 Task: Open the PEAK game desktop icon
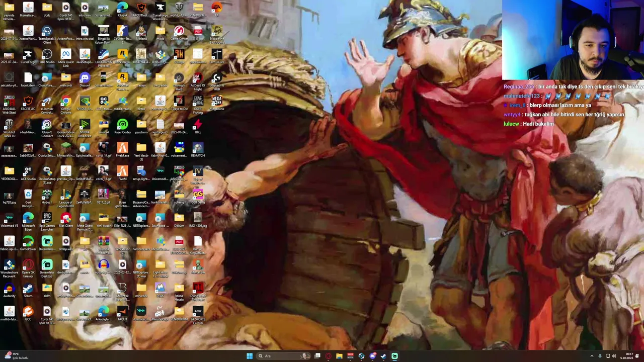(x=160, y=290)
